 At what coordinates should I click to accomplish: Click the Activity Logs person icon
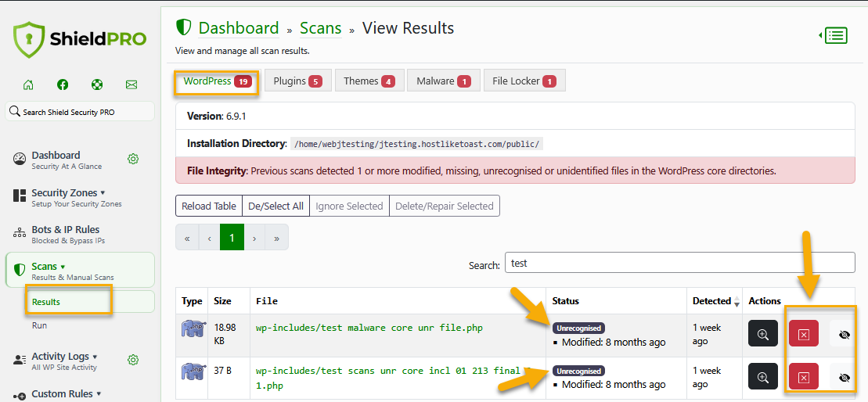pyautogui.click(x=20, y=360)
